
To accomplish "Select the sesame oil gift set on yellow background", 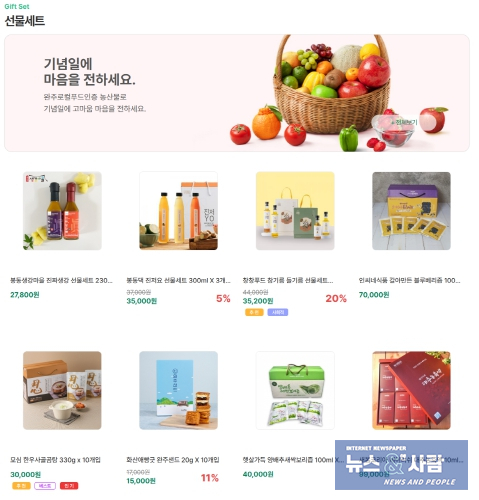I will tap(295, 211).
